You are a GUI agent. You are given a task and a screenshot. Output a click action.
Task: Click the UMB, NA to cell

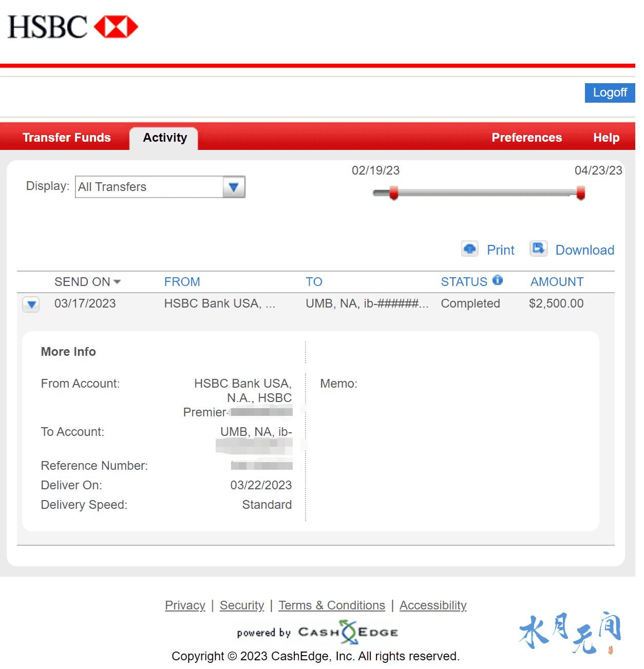tap(367, 303)
